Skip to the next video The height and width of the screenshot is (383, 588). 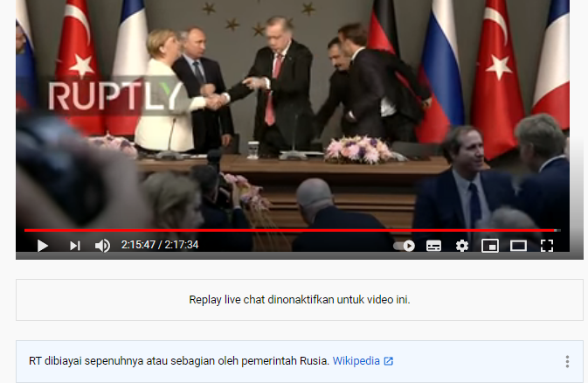pyautogui.click(x=75, y=246)
